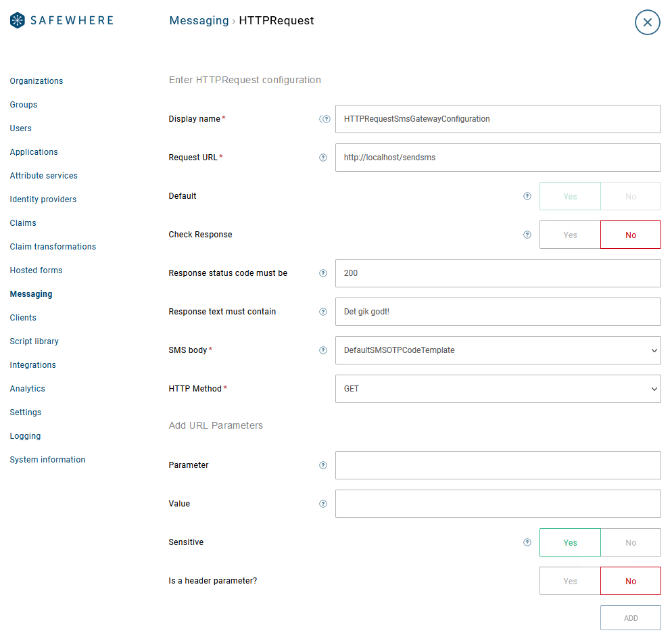
Task: Set Check Response to Yes
Action: [x=570, y=235]
